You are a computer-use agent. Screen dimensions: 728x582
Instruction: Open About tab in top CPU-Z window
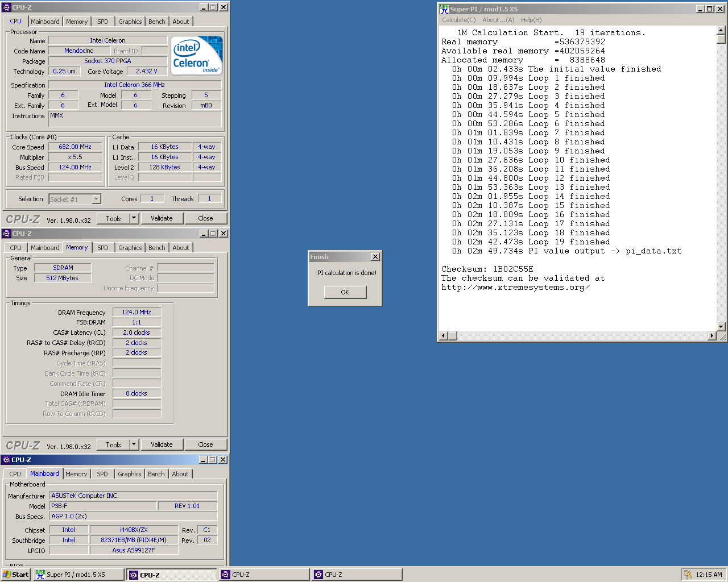(x=181, y=22)
